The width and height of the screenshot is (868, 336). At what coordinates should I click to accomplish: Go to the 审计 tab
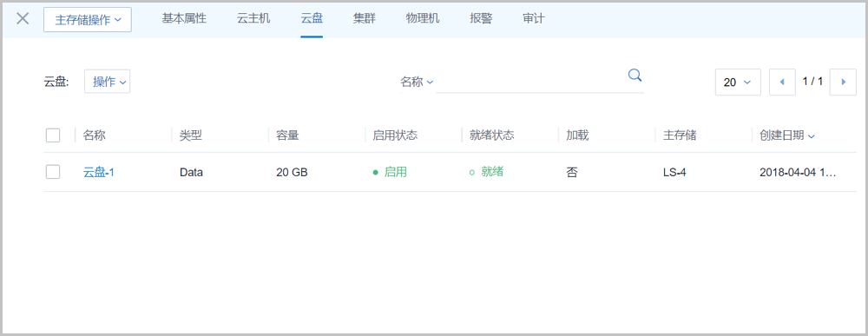tap(534, 18)
